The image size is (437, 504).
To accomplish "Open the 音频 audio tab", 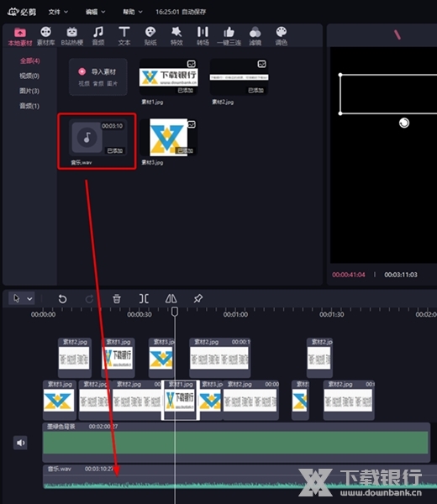I will (98, 37).
